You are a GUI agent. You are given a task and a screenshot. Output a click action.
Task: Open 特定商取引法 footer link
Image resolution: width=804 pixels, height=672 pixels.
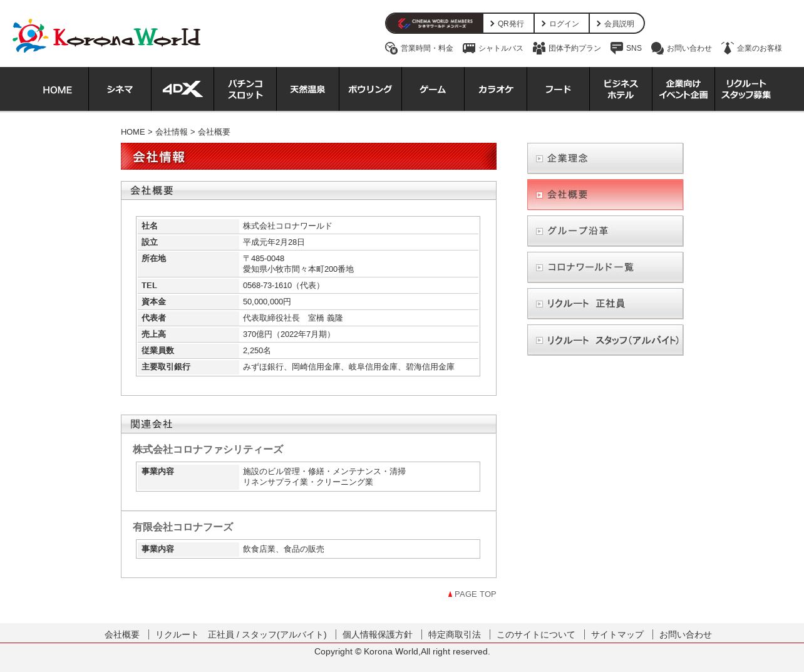(455, 634)
